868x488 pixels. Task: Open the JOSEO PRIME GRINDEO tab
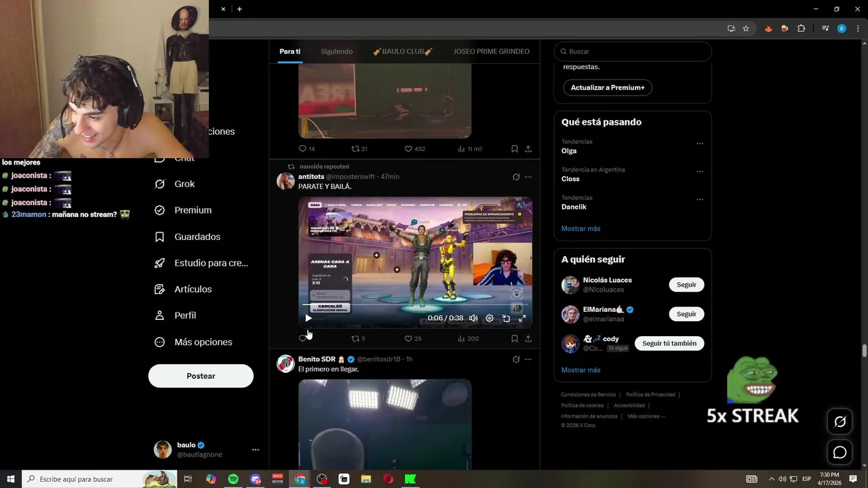coord(492,52)
